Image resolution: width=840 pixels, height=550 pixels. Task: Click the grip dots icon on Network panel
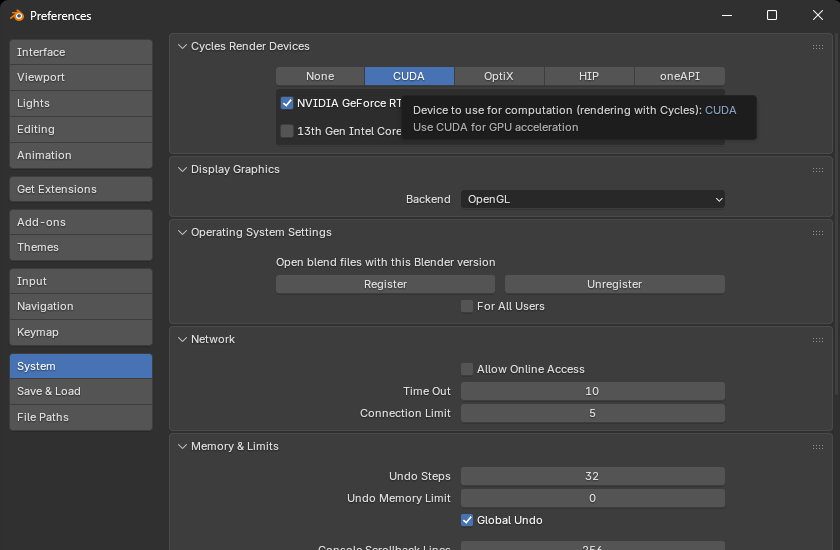click(818, 340)
